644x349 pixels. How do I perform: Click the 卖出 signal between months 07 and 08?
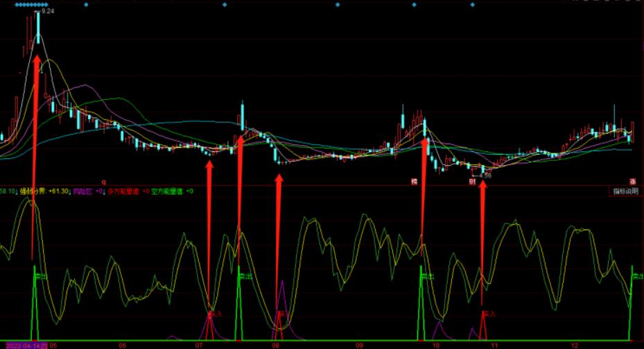point(244,276)
